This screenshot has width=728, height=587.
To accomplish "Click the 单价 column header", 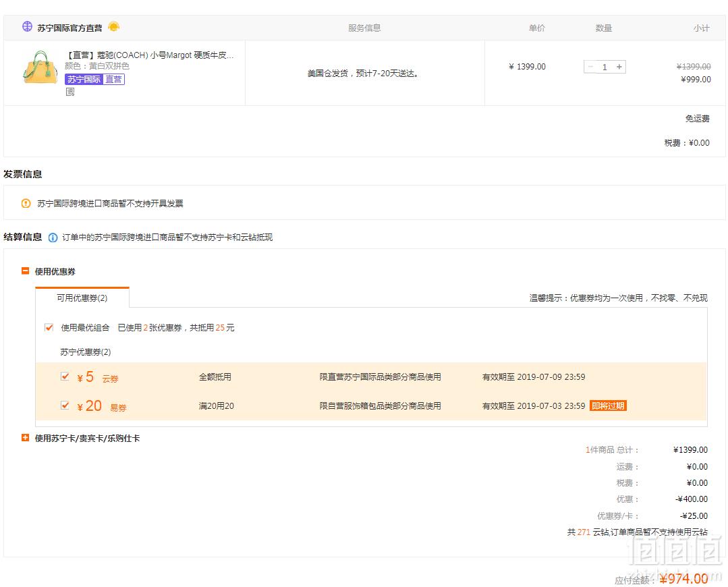I will click(x=536, y=28).
